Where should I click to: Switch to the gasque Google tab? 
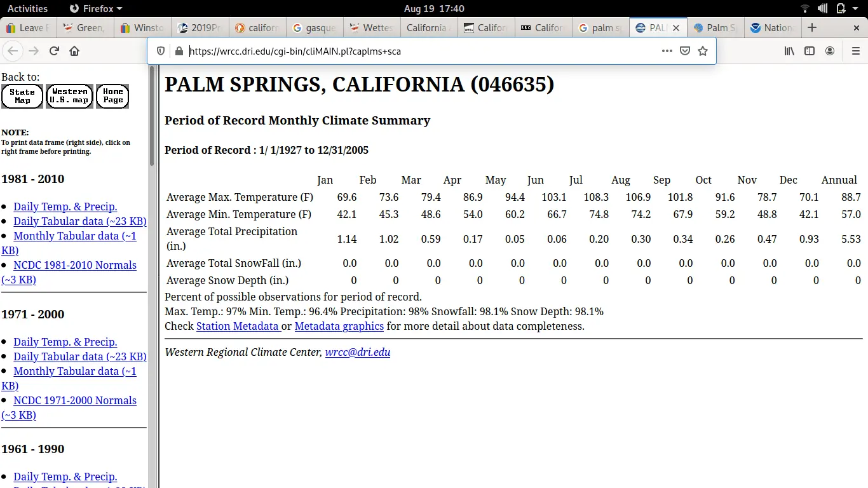(x=315, y=28)
